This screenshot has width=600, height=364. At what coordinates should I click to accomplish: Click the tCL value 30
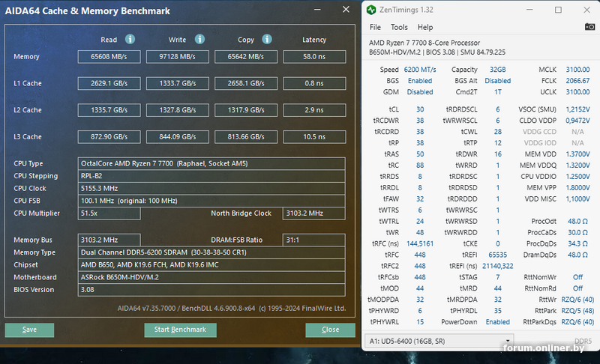pos(420,109)
